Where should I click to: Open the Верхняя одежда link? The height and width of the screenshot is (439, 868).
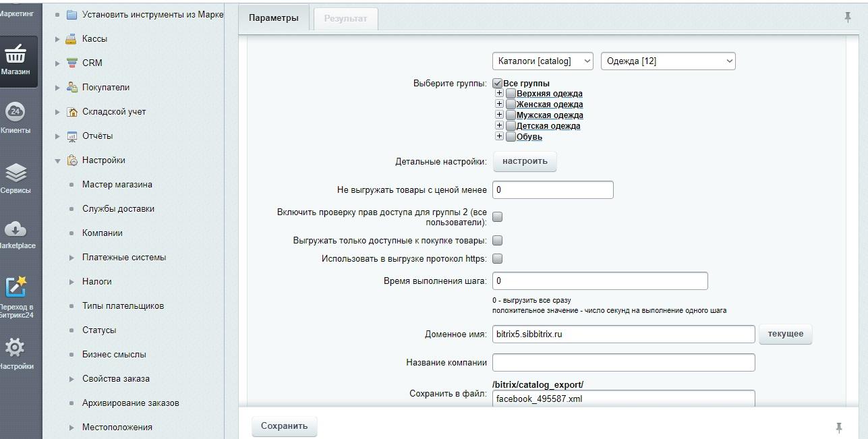pyautogui.click(x=550, y=94)
